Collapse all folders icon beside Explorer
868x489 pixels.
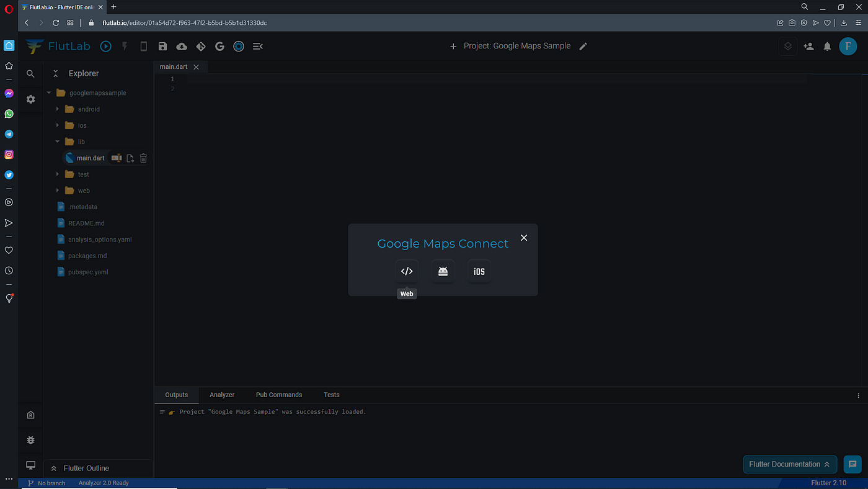pyautogui.click(x=55, y=73)
